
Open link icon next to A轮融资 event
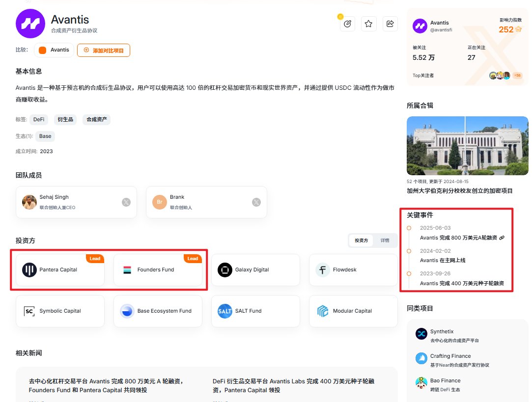(x=502, y=238)
